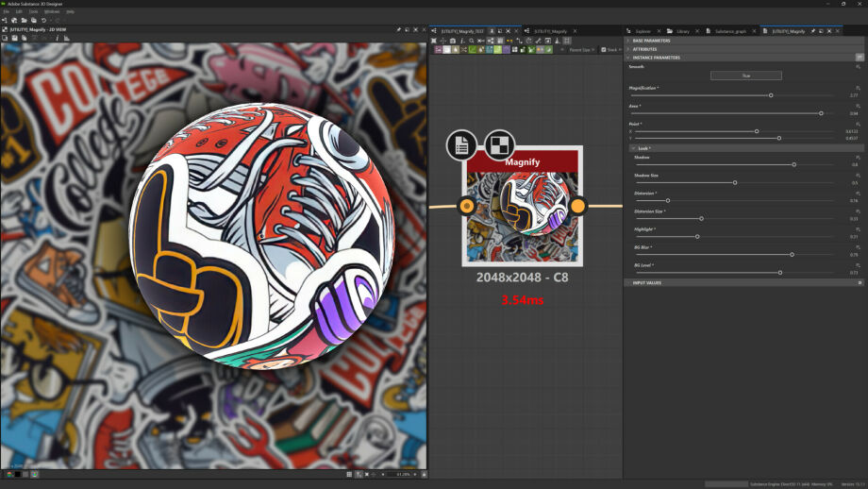This screenshot has width=868, height=489.
Task: Click the pink atomic node icon in graph toolbar
Action: tap(438, 50)
